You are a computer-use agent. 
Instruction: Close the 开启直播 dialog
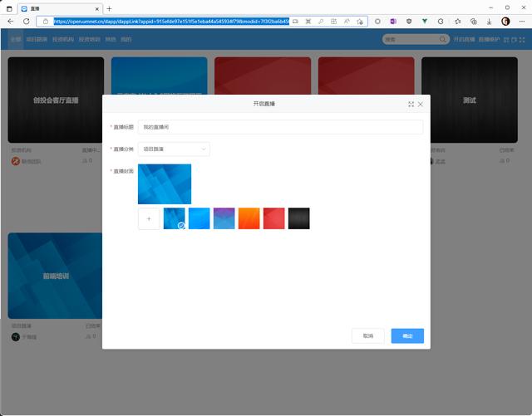(x=421, y=104)
